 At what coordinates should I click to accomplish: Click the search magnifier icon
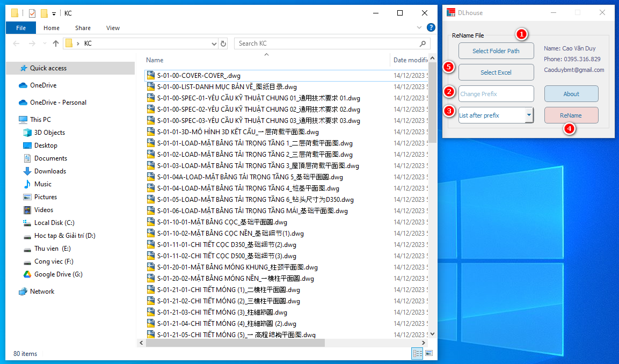(423, 43)
